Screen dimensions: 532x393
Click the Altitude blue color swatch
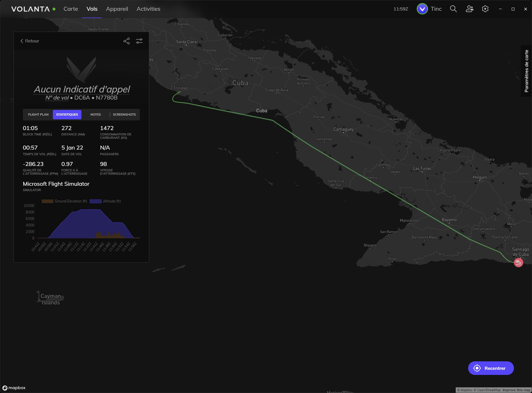click(x=95, y=201)
